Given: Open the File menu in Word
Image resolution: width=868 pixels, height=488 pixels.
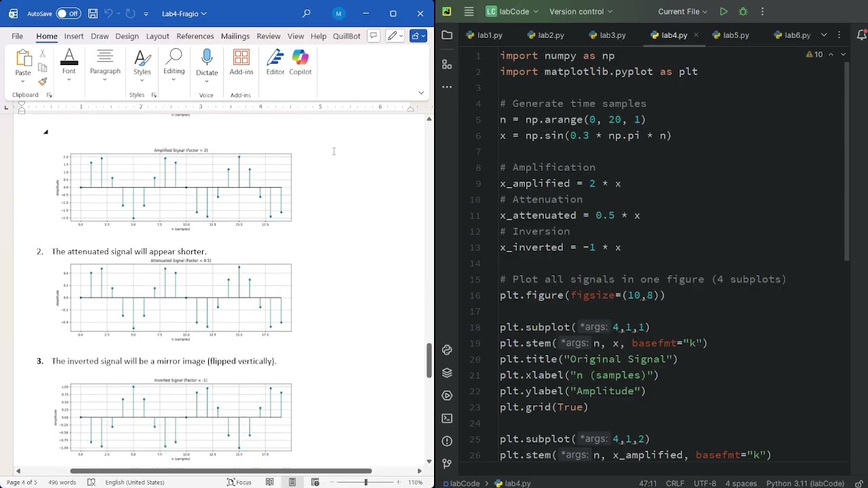Looking at the screenshot, I should click(17, 36).
